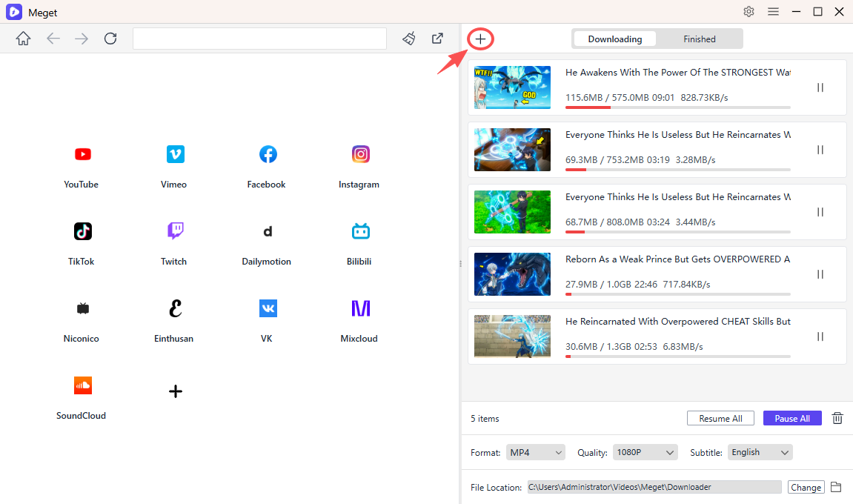
Task: Open the download folder location
Action: pyautogui.click(x=836, y=487)
